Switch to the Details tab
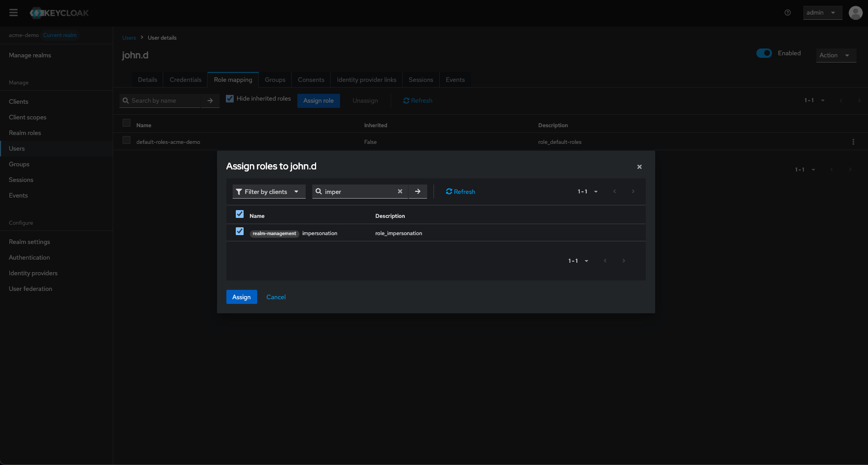Screen dimensions: 868x465 tap(148, 80)
